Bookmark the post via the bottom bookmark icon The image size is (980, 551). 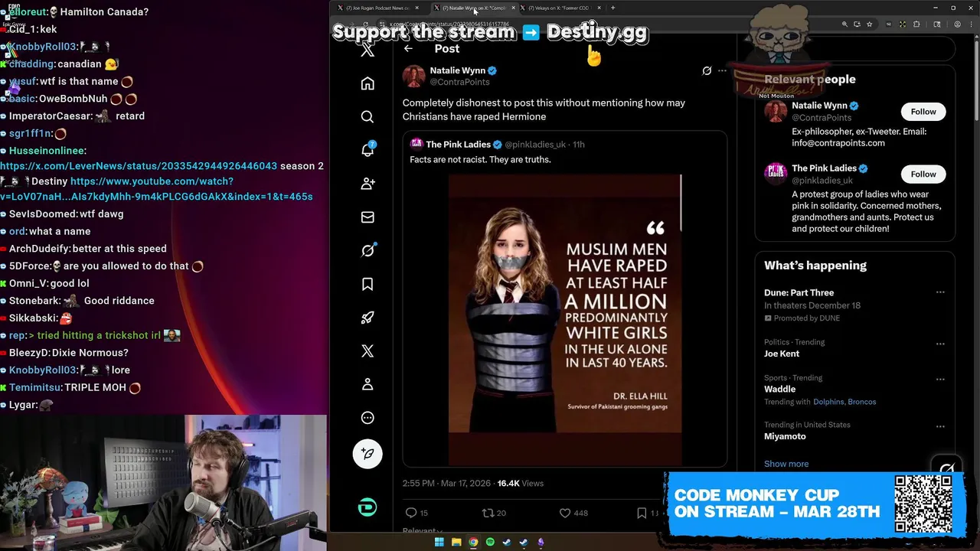642,513
